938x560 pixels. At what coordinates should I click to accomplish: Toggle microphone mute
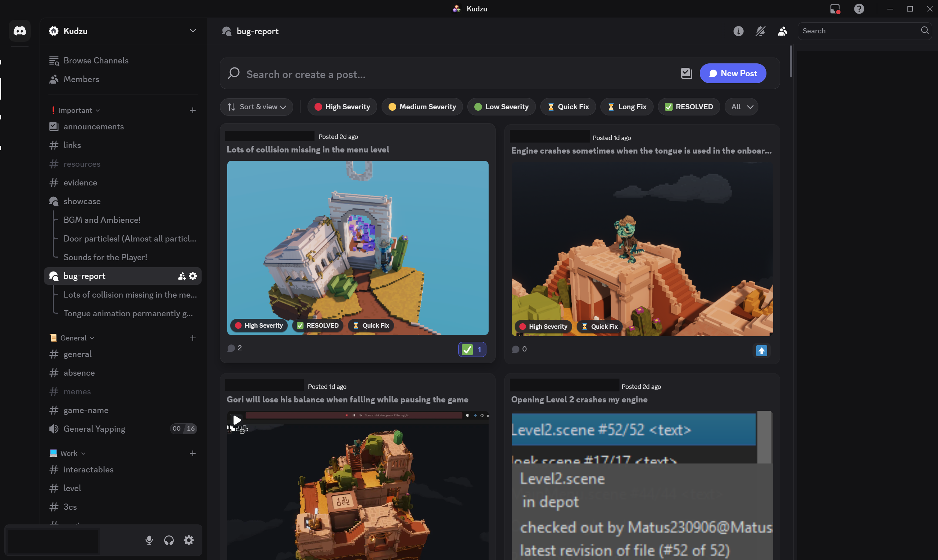click(x=149, y=540)
